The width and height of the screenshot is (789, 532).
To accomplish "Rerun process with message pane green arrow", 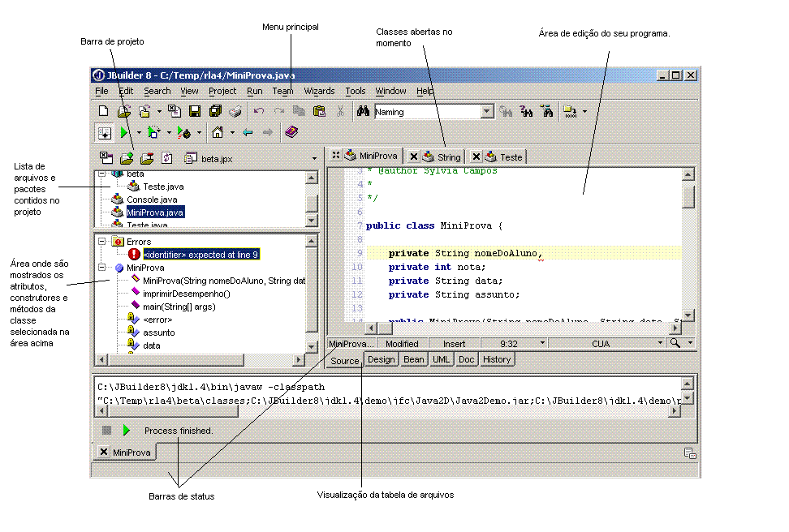I will click(x=127, y=431).
